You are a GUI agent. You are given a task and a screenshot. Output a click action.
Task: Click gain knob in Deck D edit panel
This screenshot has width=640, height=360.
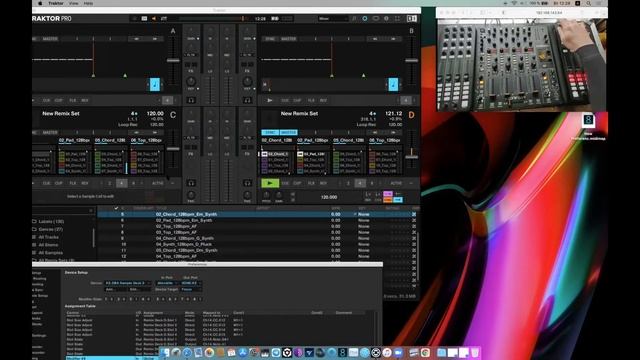click(279, 195)
